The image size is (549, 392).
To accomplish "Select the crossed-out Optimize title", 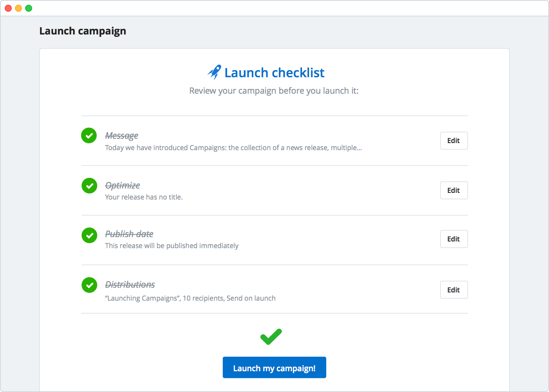I will [122, 185].
